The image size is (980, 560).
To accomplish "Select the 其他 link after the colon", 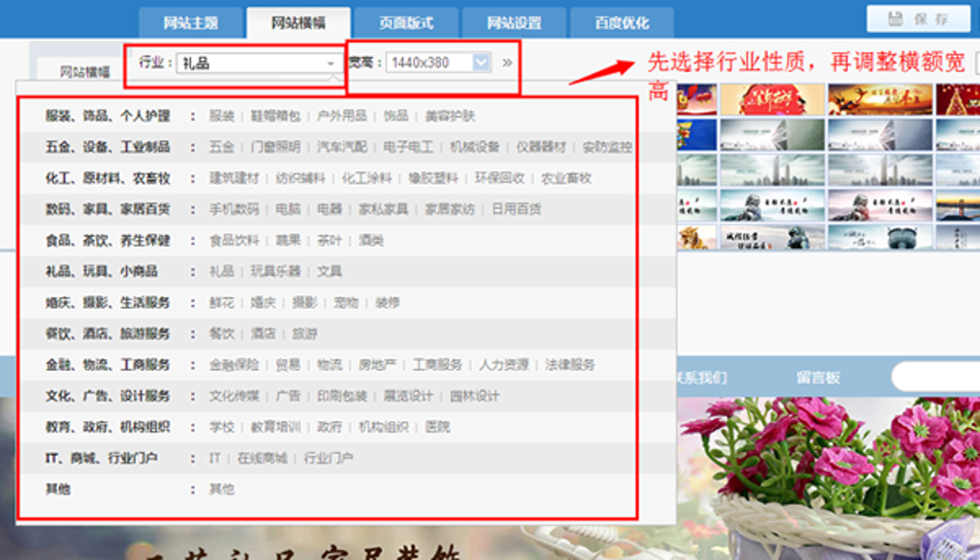I will (x=222, y=490).
